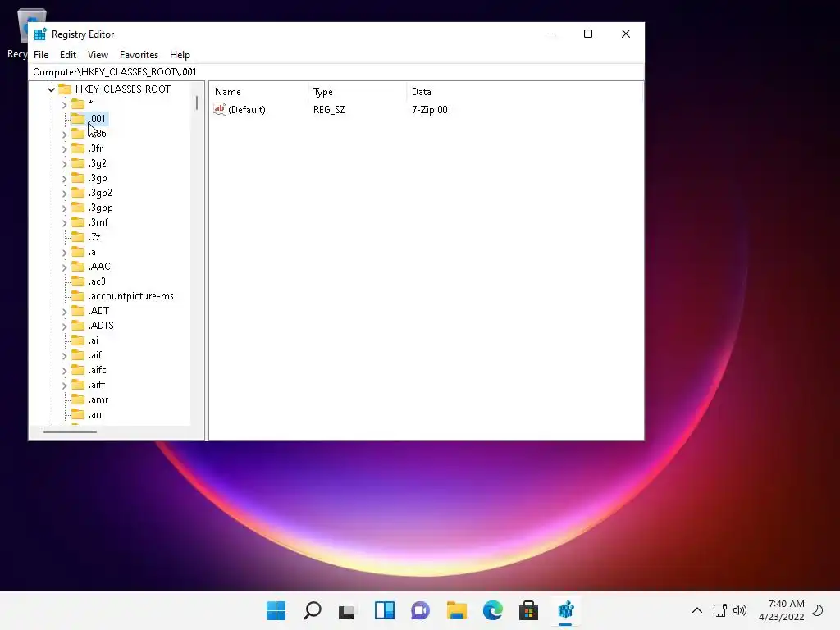Select the .001 key folder icon
The width and height of the screenshot is (840, 630).
pyautogui.click(x=78, y=118)
